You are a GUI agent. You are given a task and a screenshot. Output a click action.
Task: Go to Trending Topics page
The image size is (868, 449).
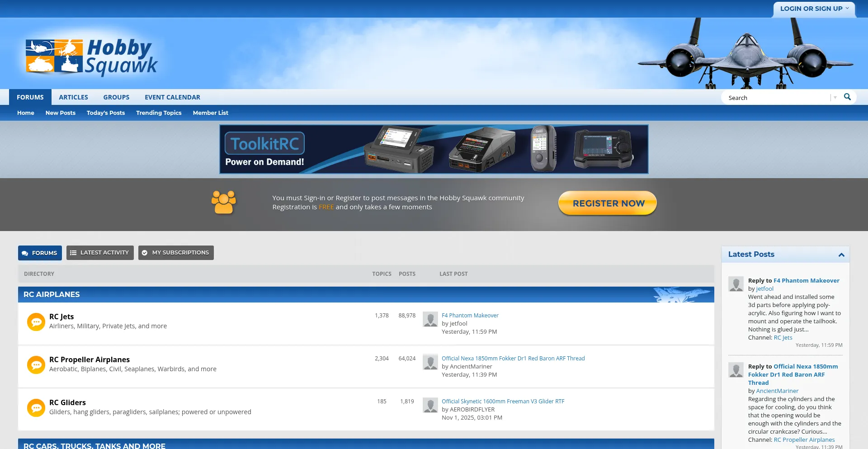click(159, 113)
